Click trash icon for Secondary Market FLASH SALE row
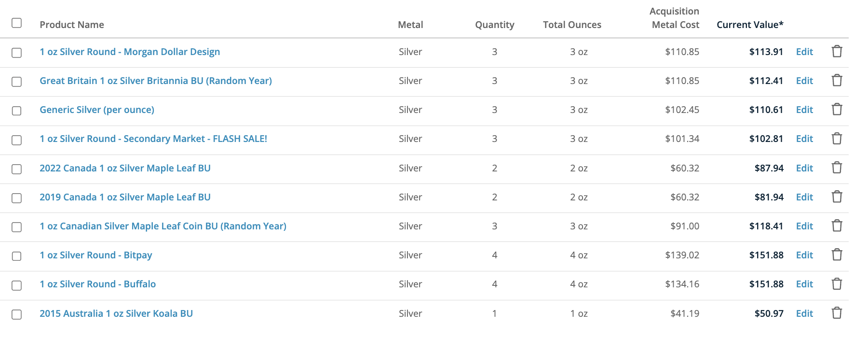Viewport: 868px width, 339px height. 837,139
